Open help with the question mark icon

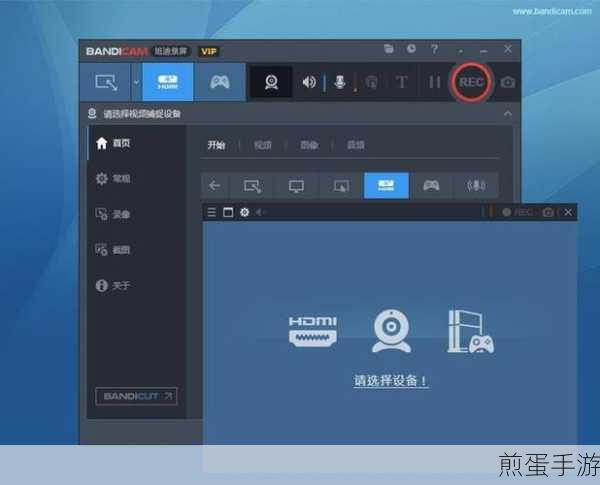click(434, 49)
